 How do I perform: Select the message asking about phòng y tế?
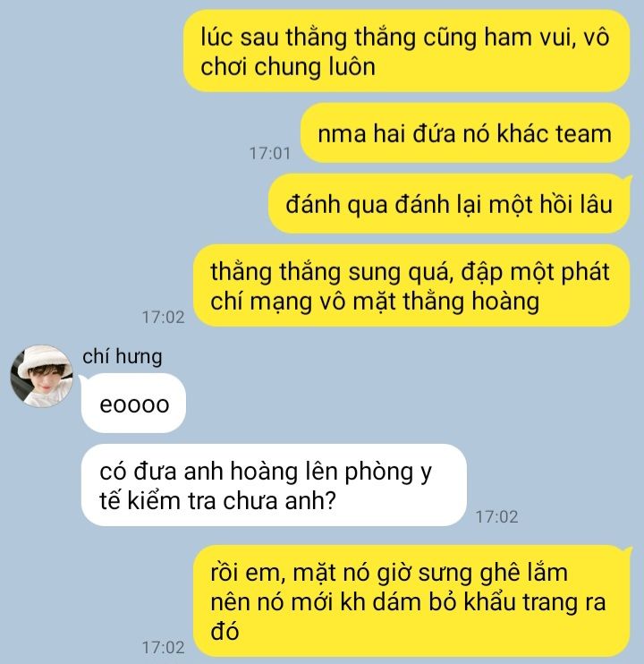(x=274, y=485)
